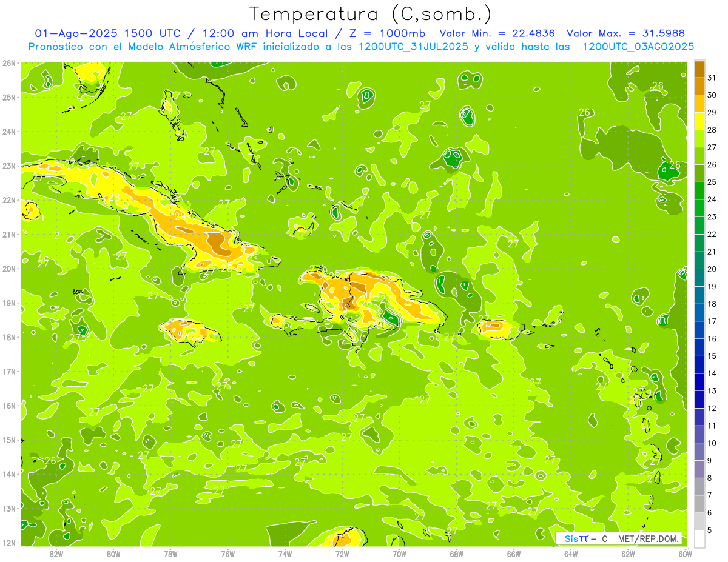The image size is (728, 562).
Task: Click the "24N" latitude axis label
Action: [9, 132]
